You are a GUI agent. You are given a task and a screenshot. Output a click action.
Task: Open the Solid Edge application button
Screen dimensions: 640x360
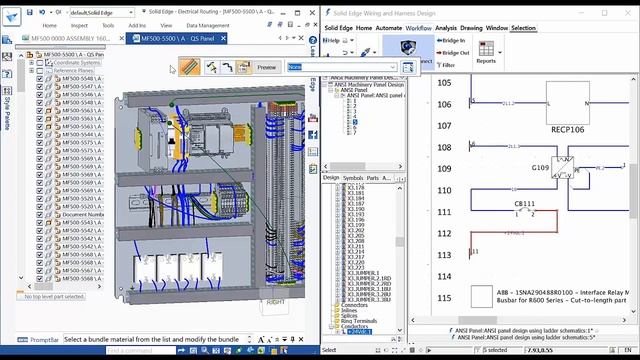click(11, 17)
